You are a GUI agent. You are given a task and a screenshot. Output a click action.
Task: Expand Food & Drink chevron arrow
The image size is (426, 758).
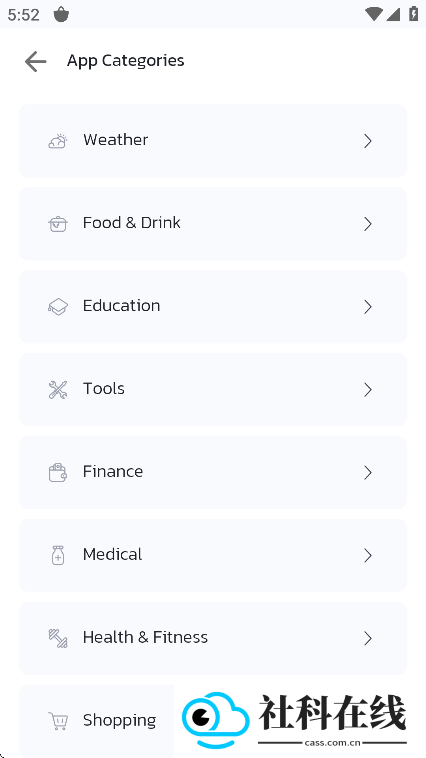[x=368, y=224]
